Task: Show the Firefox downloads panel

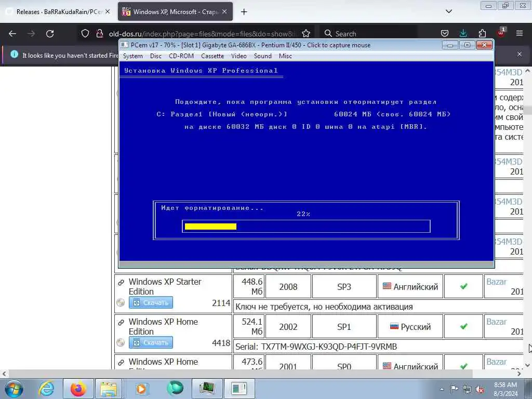Action: 463,33
